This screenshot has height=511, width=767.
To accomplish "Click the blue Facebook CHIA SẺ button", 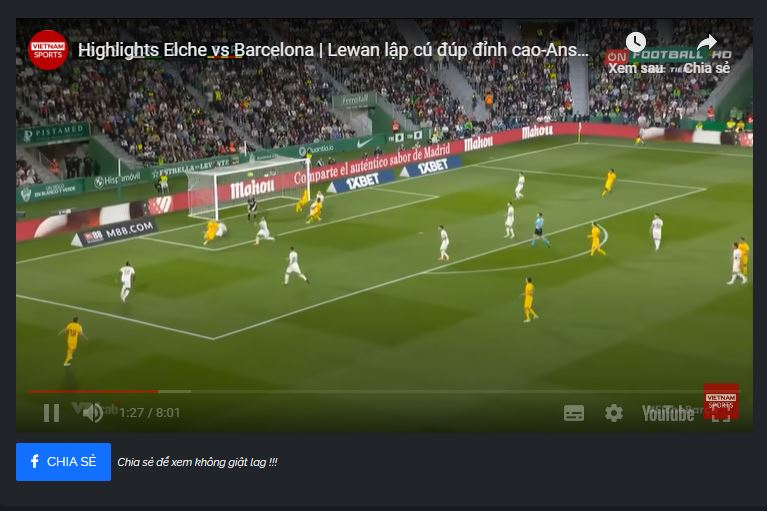I will coord(64,462).
